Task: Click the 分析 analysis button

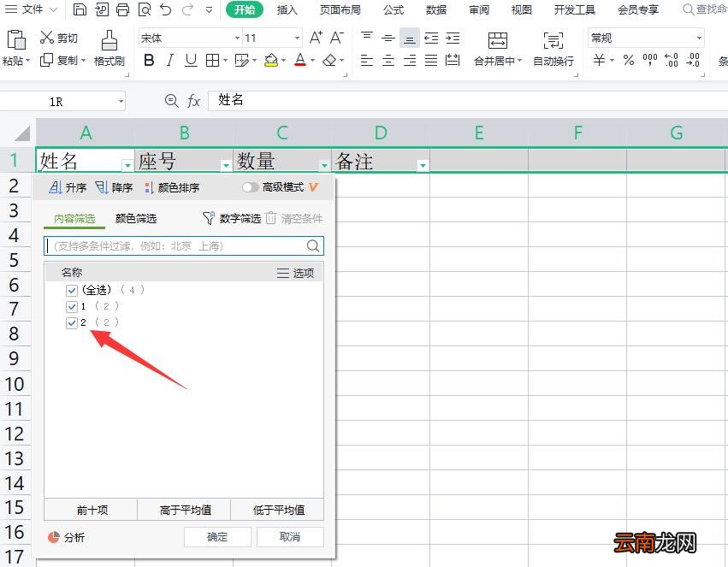Action: 67,537
